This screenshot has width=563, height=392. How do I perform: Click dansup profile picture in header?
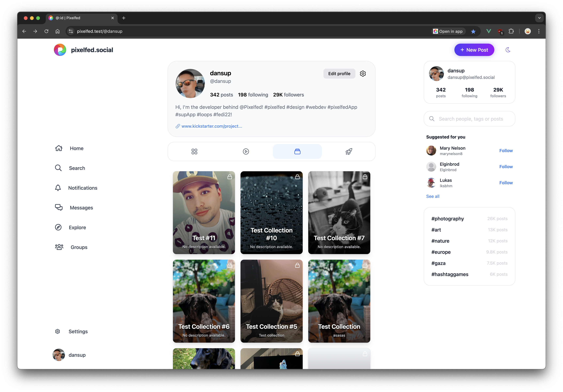point(190,83)
